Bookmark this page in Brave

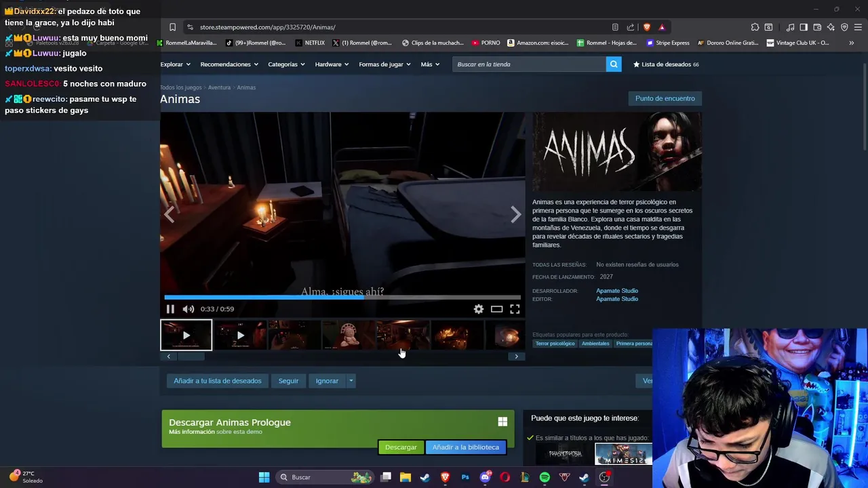[x=172, y=27]
